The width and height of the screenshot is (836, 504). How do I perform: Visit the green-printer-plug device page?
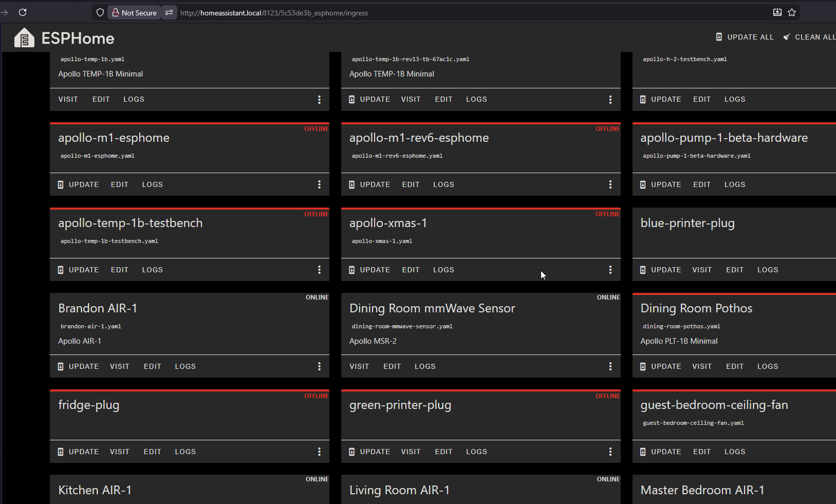tap(411, 452)
